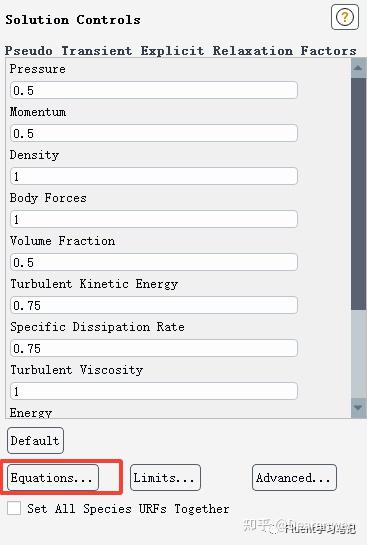Image resolution: width=367 pixels, height=545 pixels.
Task: Select the Turbulent Viscosity value field
Action: (154, 391)
